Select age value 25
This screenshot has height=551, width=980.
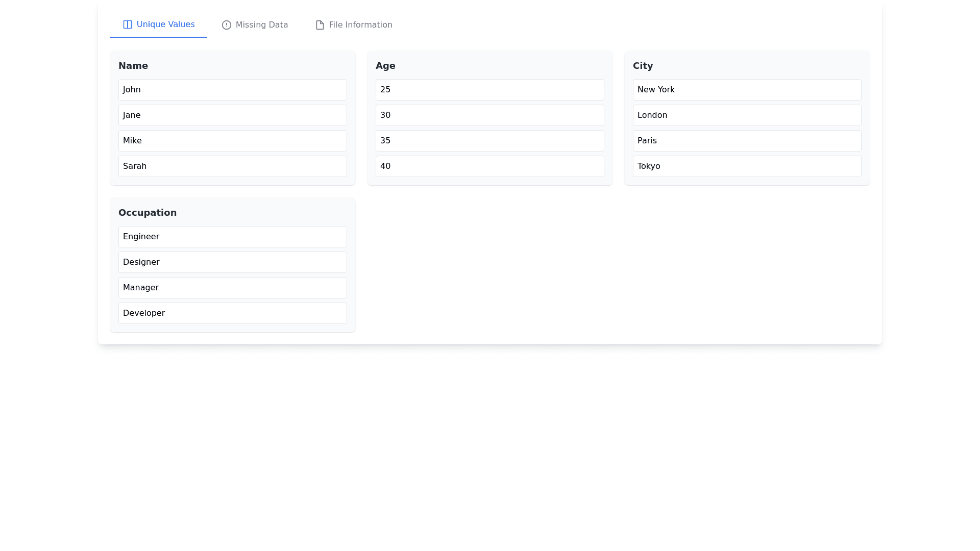pyautogui.click(x=489, y=90)
